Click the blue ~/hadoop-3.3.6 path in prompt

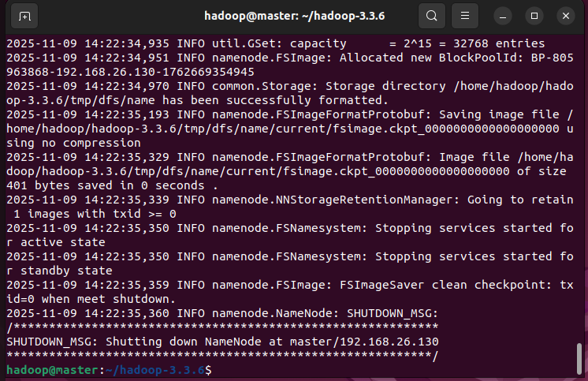154,370
